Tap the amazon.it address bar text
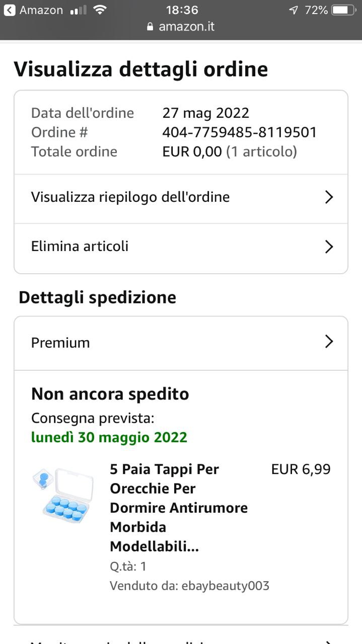 (186, 27)
